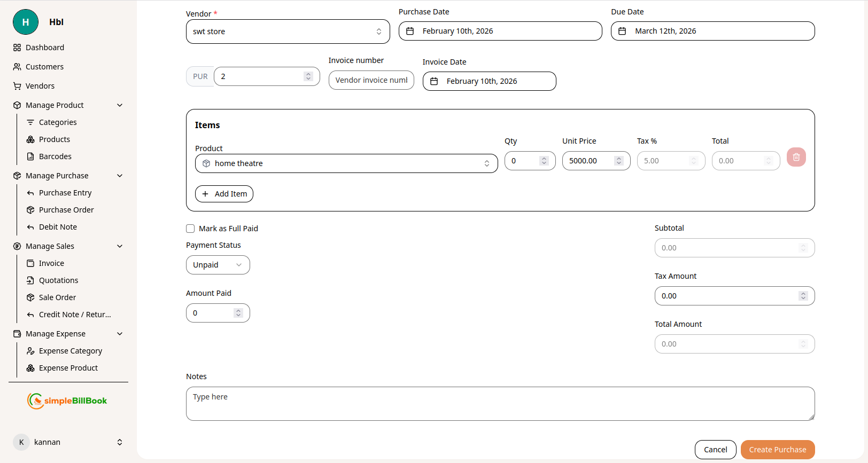
Task: Go to Quotations in the sidebar
Action: point(58,280)
